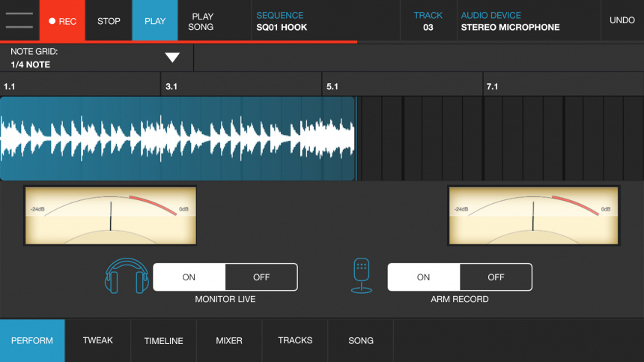The image size is (644, 362).
Task: Turn Monitor Live ON
Action: coord(189,277)
